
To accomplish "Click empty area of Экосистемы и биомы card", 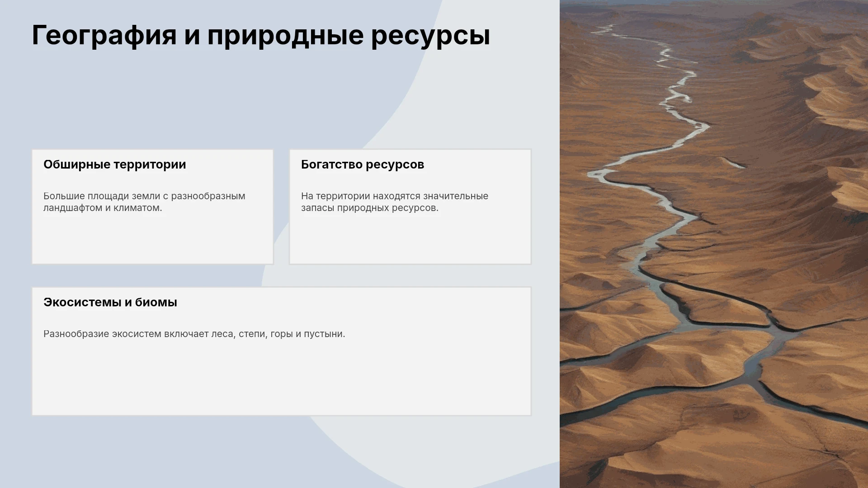I will pyautogui.click(x=281, y=380).
